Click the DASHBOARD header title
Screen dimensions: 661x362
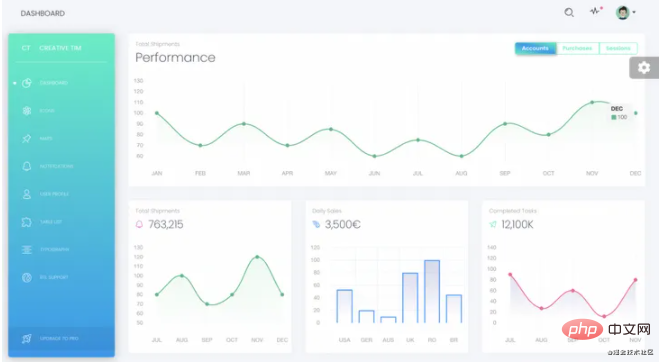click(43, 13)
